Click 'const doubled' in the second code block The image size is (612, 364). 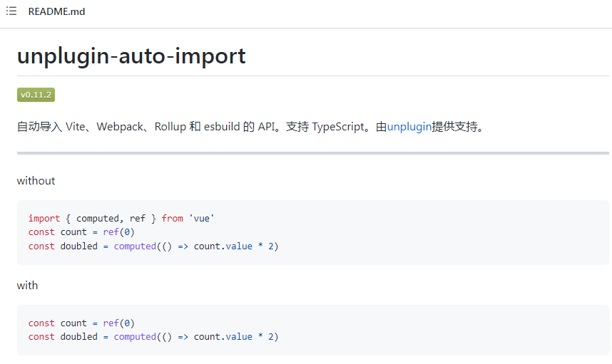pos(62,336)
